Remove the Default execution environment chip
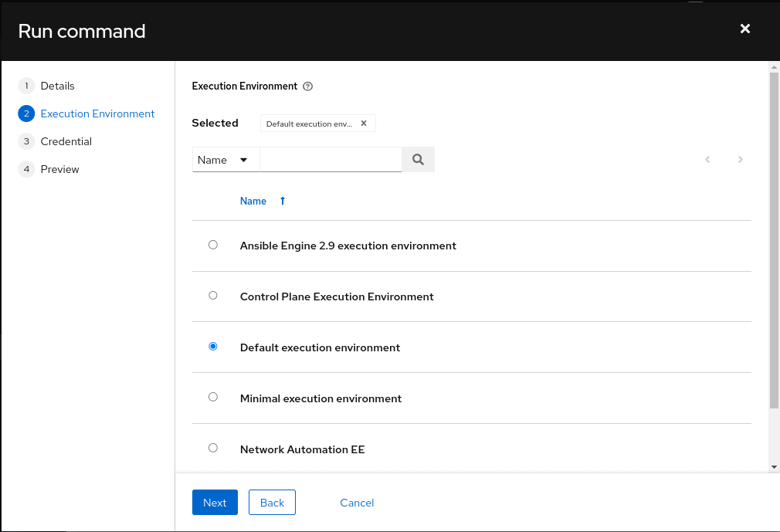The image size is (780, 532). point(363,123)
